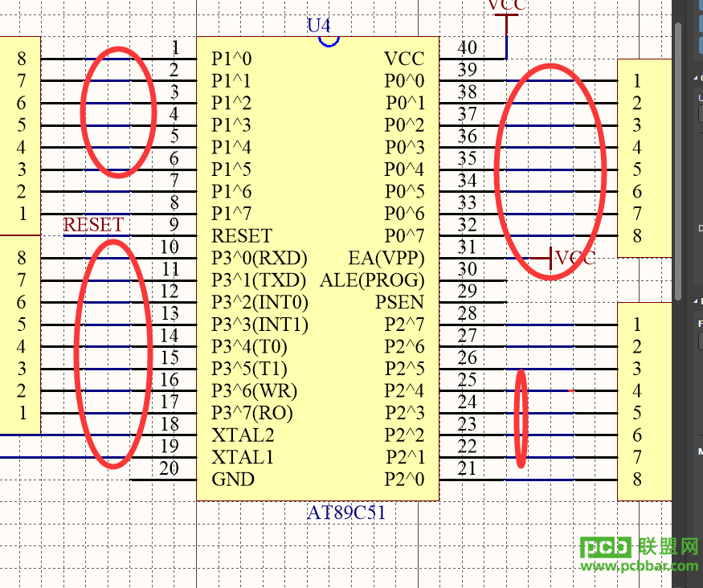Viewport: 703px width, 588px height.
Task: Select the P1^6 pin name
Action: click(231, 191)
